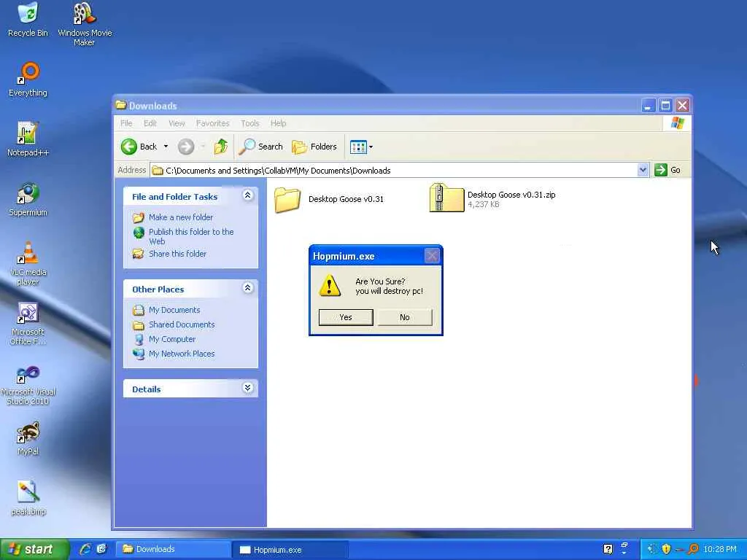Switch to Downloads taskbar button
The width and height of the screenshot is (747, 560).
[174, 549]
